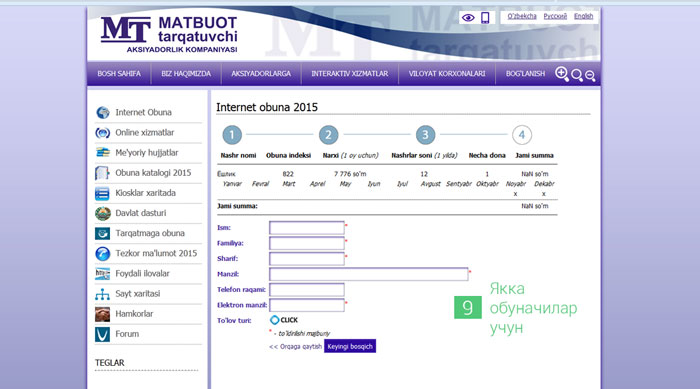This screenshot has height=389, width=700.
Task: Focus the Telefon raqami input field
Action: point(307,289)
